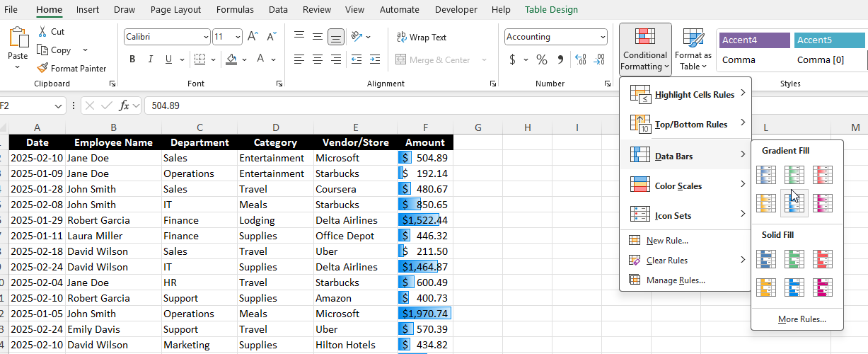The width and height of the screenshot is (868, 354).
Task: Toggle Bold formatting
Action: [x=132, y=59]
